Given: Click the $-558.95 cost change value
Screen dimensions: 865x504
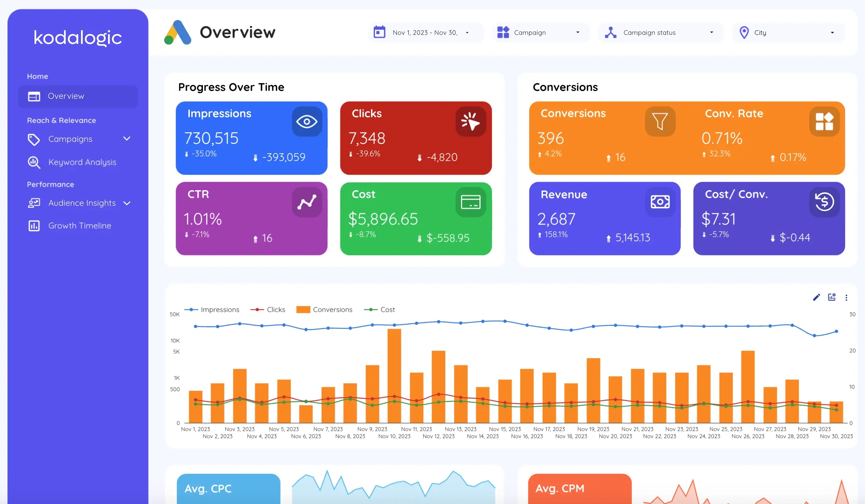Looking at the screenshot, I should point(448,238).
